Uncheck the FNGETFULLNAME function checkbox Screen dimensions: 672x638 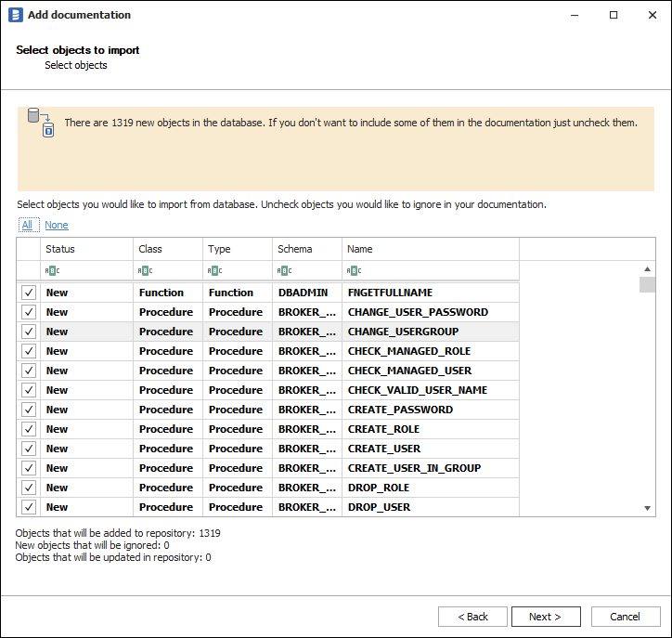point(29,293)
